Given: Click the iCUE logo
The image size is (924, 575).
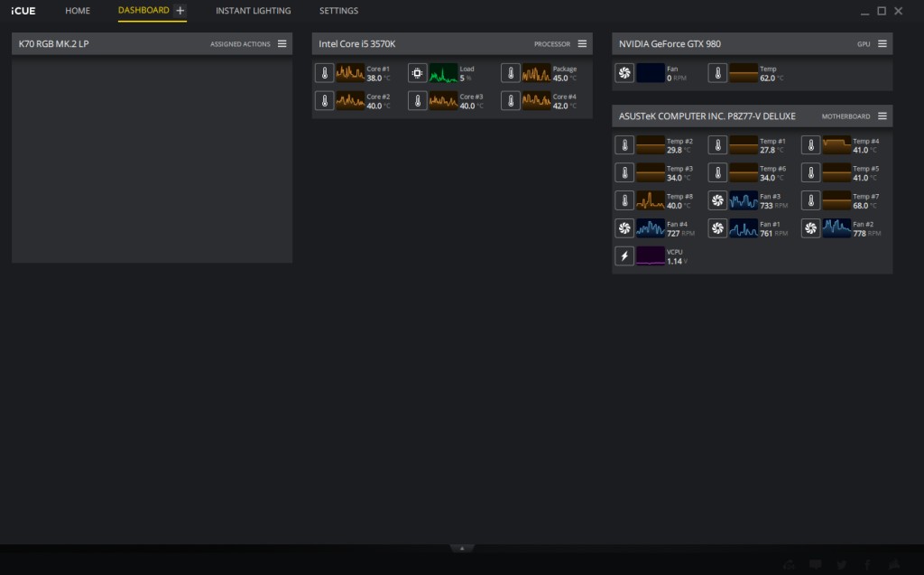Looking at the screenshot, I should 23,11.
